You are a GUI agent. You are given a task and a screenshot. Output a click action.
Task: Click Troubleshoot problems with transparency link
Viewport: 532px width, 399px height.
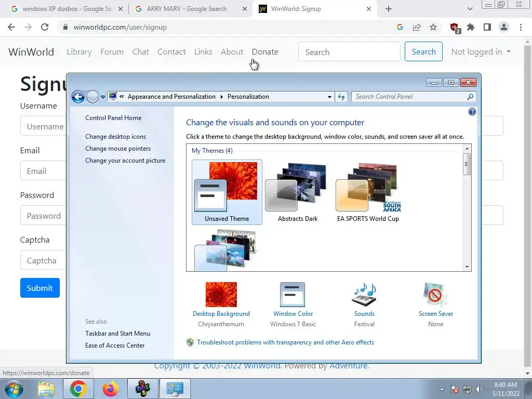285,342
